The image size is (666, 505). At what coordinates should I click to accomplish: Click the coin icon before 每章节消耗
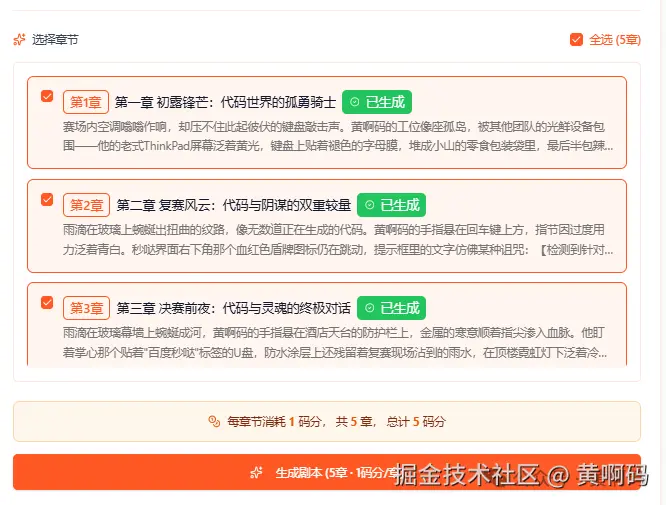(x=214, y=421)
